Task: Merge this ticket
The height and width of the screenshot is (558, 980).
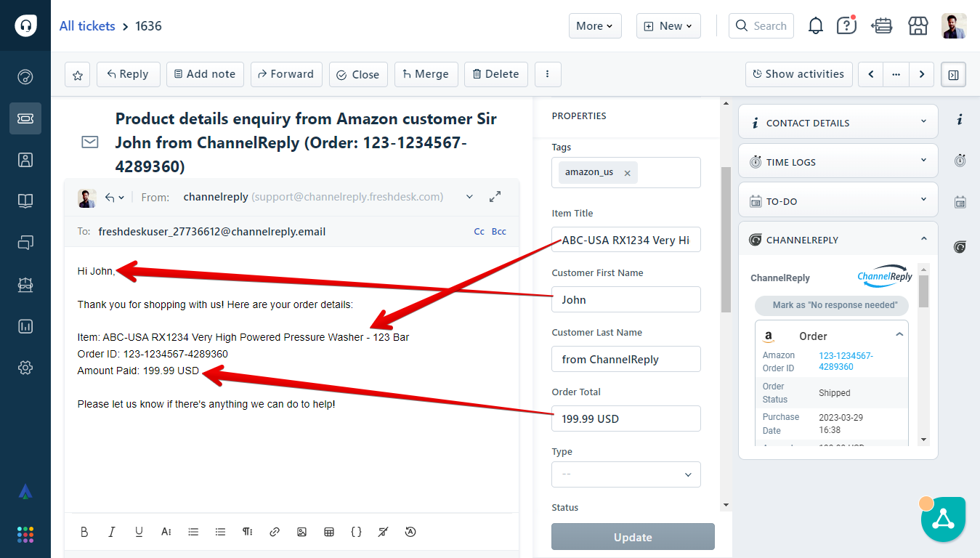Action: pos(426,74)
